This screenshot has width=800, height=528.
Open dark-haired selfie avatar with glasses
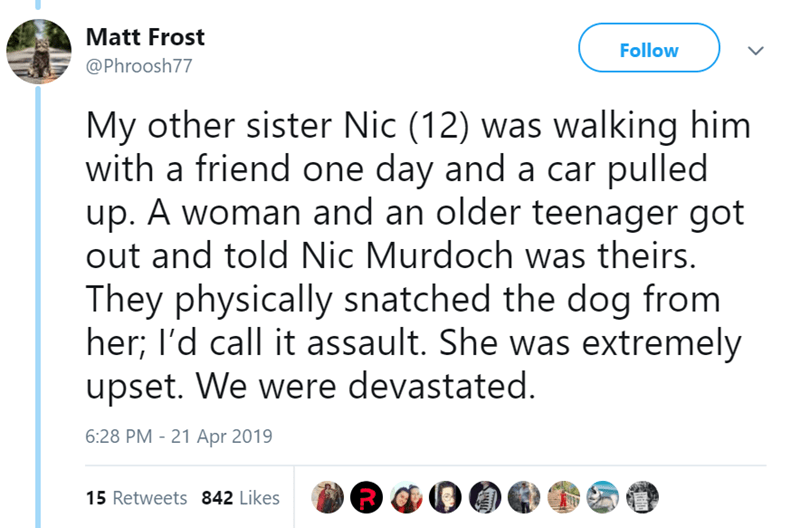(447, 497)
